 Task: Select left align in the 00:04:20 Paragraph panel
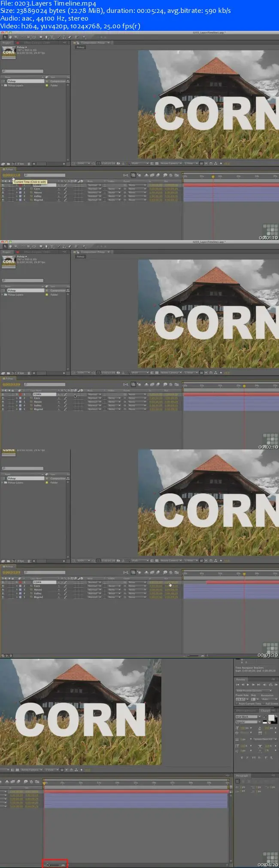point(237,781)
